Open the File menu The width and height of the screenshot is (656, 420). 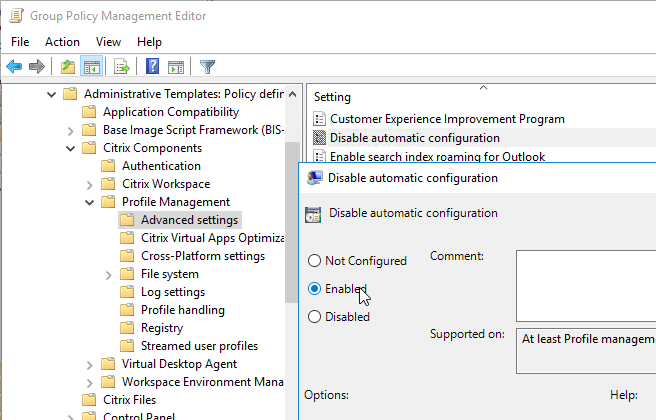coord(20,42)
